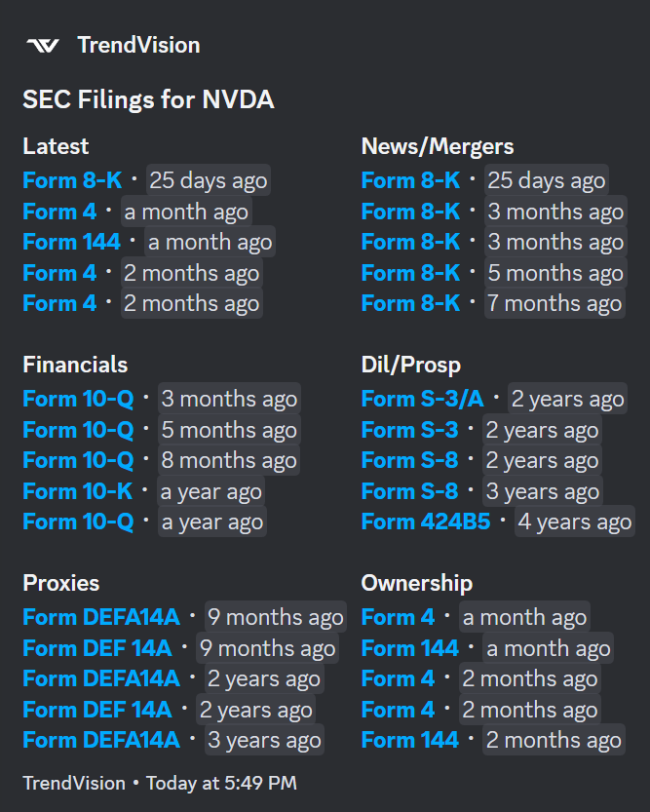
Task: Open Form 10-Q from 8 months ago
Action: (78, 460)
